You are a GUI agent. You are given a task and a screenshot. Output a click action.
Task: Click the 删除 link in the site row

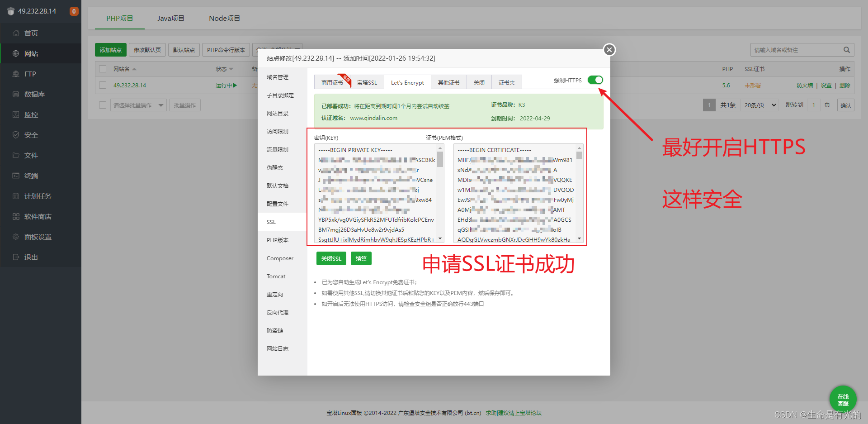pos(845,85)
